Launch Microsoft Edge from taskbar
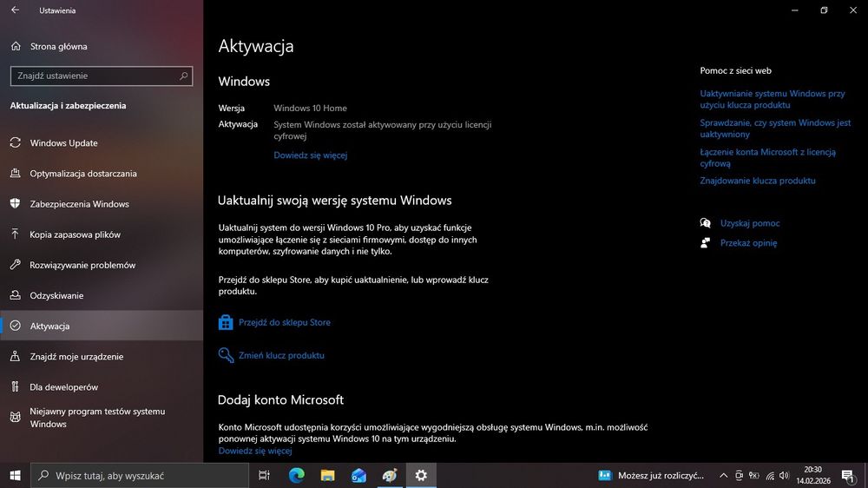 pyautogui.click(x=297, y=475)
